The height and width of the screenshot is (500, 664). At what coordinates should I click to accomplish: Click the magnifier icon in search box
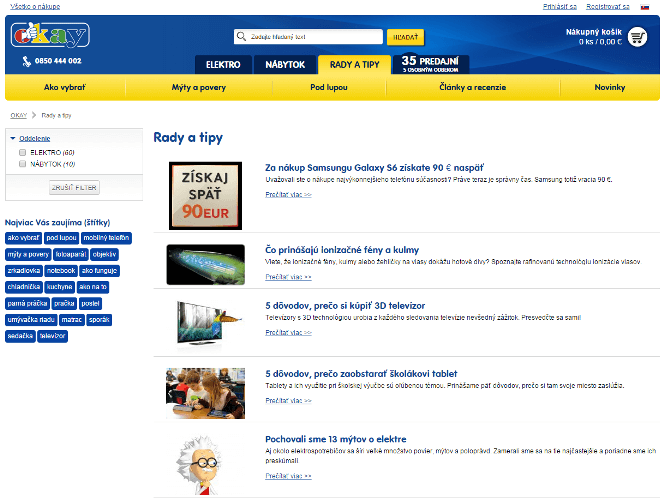(x=242, y=37)
